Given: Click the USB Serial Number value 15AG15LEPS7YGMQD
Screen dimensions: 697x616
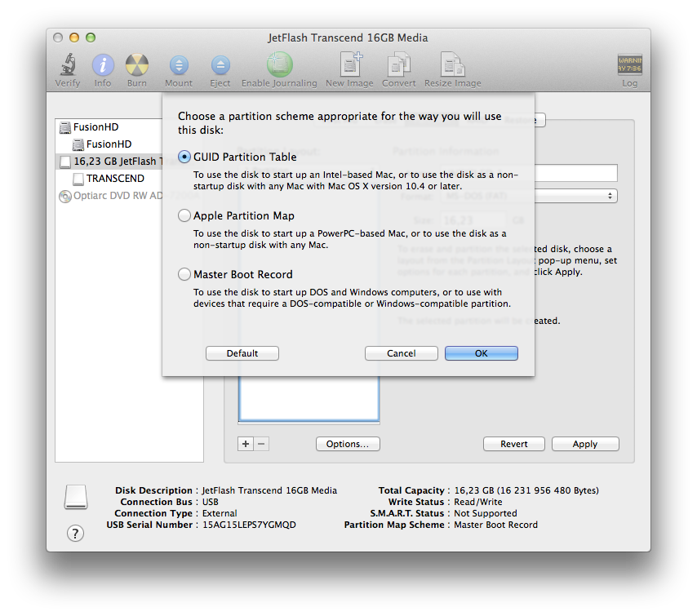Looking at the screenshot, I should tap(250, 525).
